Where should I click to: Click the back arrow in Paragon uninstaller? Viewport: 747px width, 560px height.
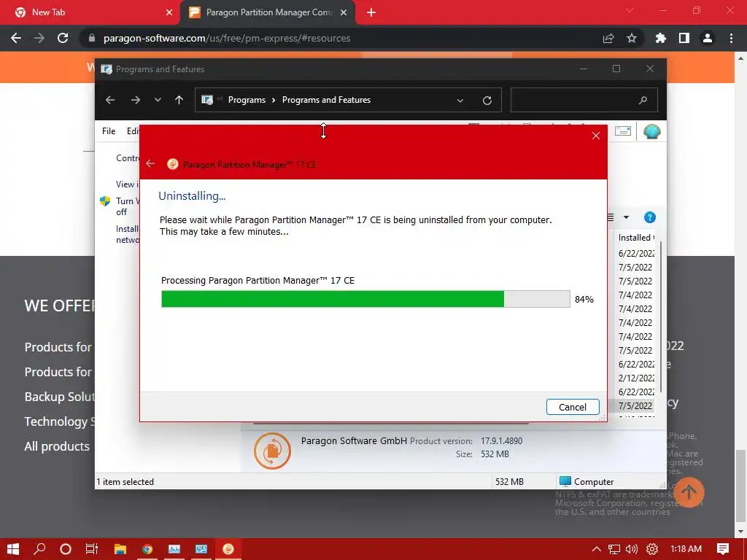click(x=150, y=164)
